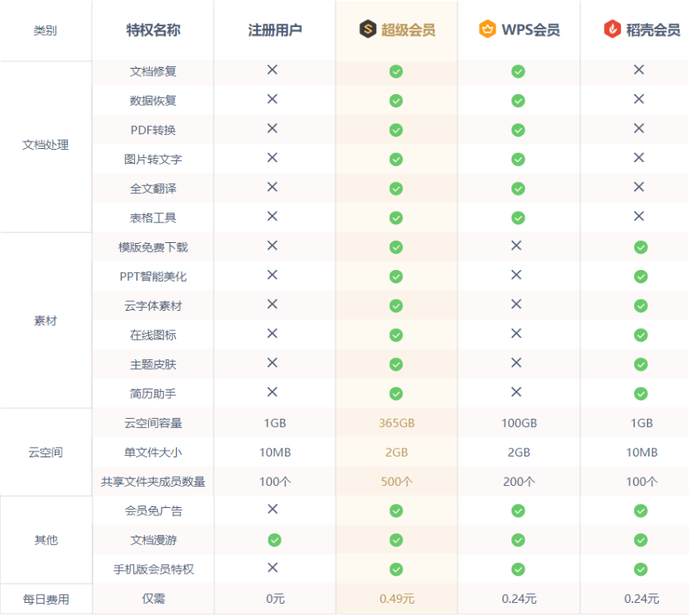Click the 0.49元 daily cost value
The image size is (689, 616).
pos(397,599)
